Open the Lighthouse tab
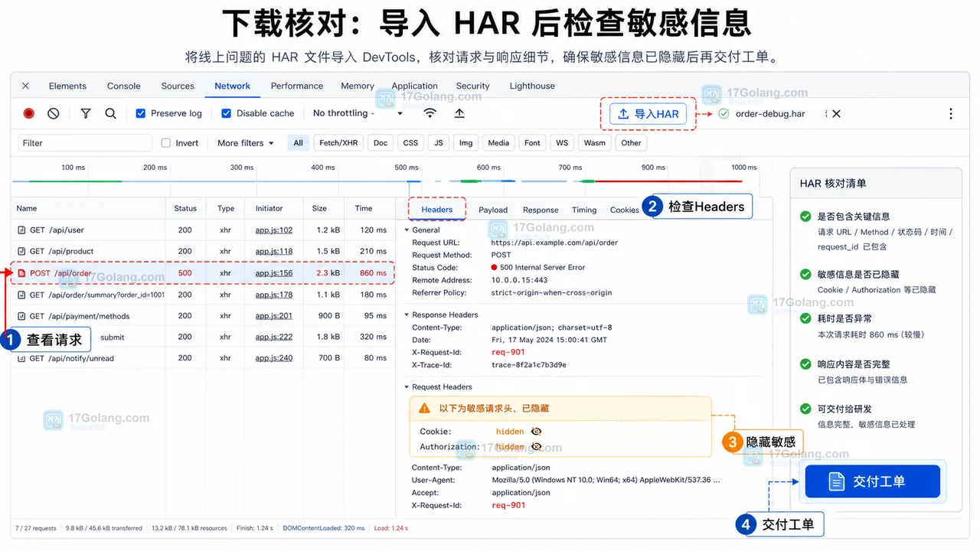Viewport: 980px width, 551px height. (x=532, y=86)
